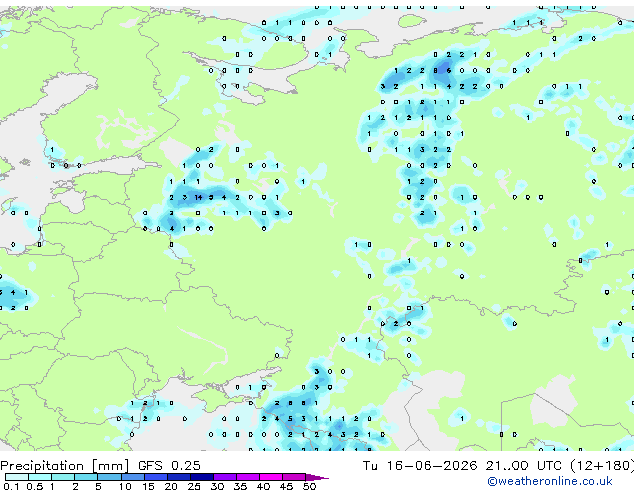Click the "45" legend scale label
This screenshot has width=634, height=490.
tap(286, 486)
